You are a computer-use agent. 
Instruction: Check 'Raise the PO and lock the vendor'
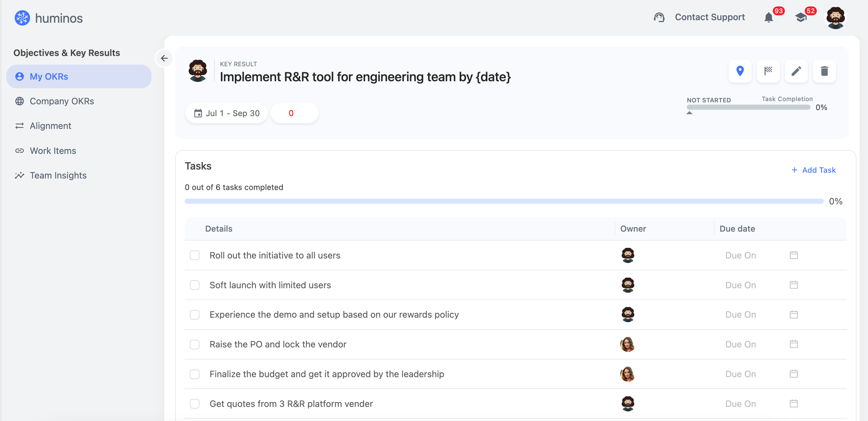pos(194,345)
